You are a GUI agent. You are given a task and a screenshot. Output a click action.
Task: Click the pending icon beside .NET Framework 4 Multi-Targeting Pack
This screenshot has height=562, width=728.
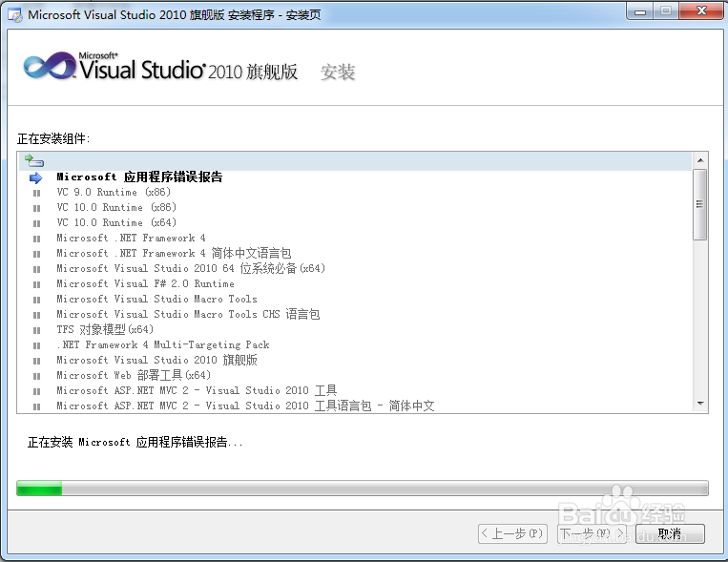(x=36, y=345)
